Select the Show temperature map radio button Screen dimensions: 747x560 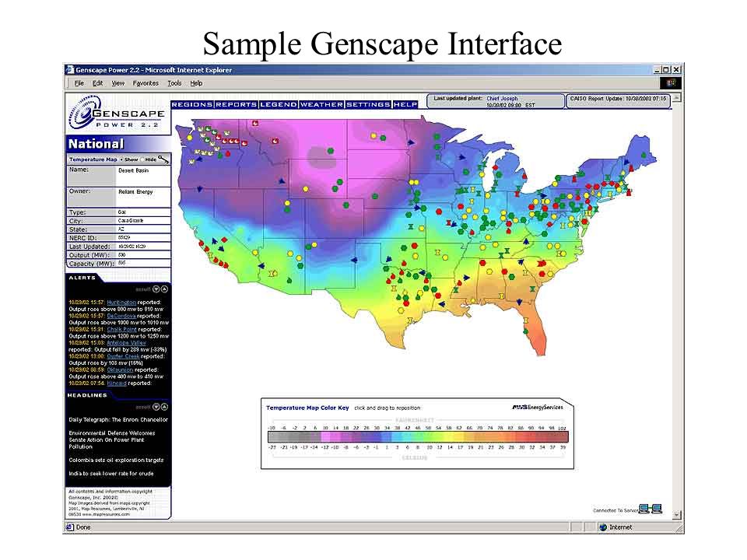121,159
